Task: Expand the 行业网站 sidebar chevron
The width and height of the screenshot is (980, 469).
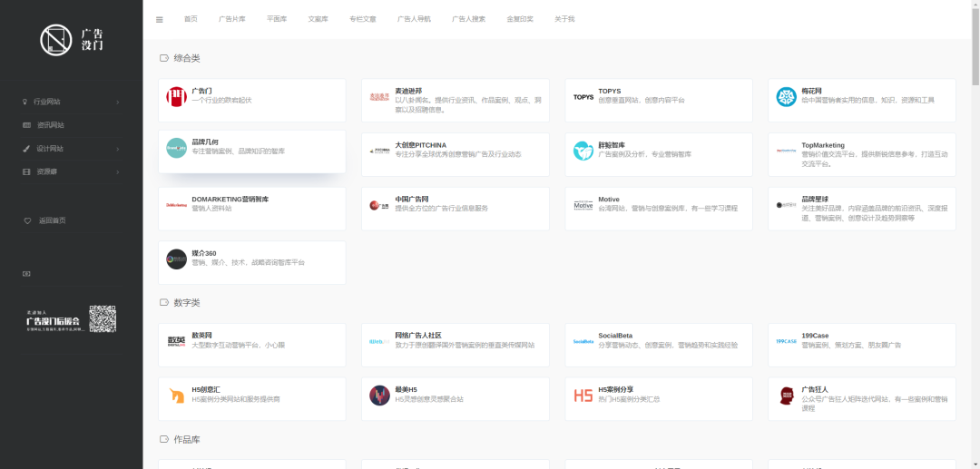Action: [117, 102]
